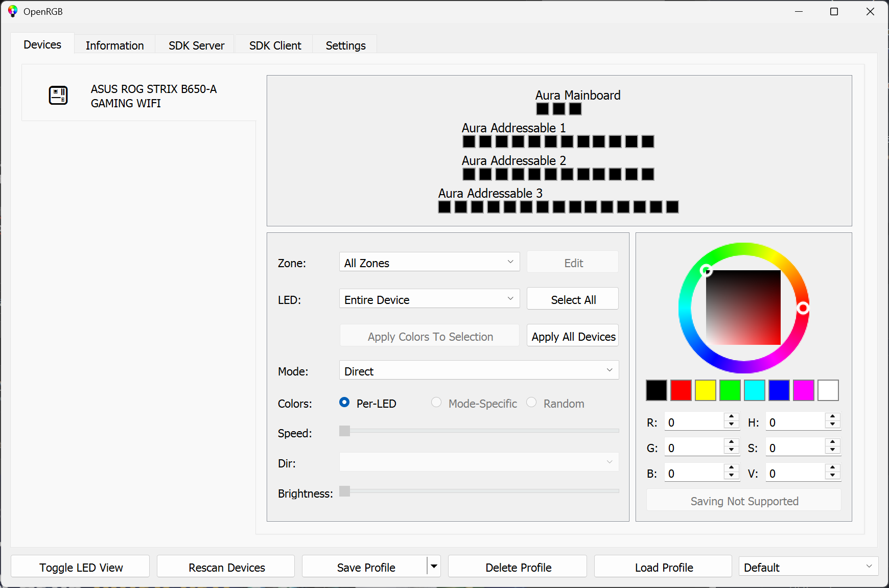Click the Edit zone button

[x=573, y=262]
